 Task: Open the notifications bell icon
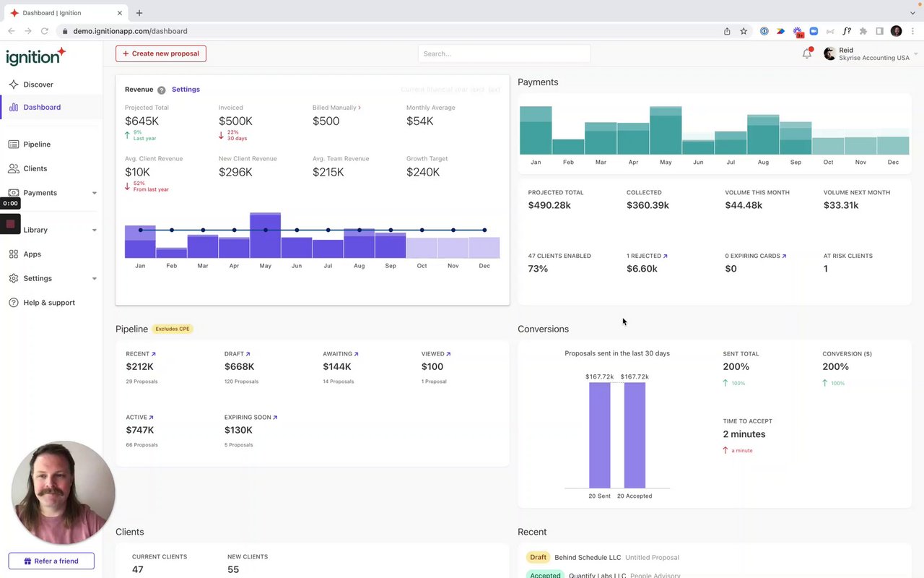click(x=807, y=53)
